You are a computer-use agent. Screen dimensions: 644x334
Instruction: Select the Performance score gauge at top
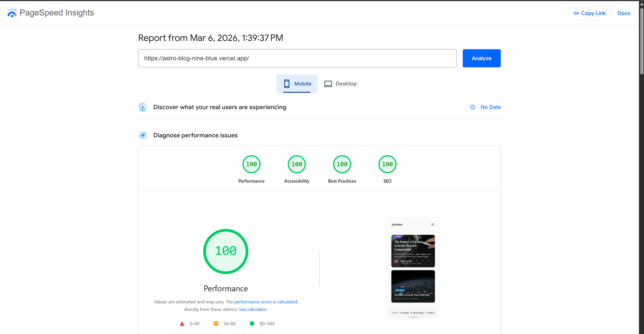252,164
